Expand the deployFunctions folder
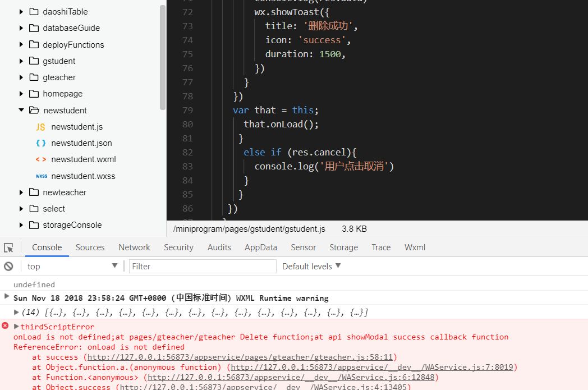The width and height of the screenshot is (588, 390). (21, 45)
